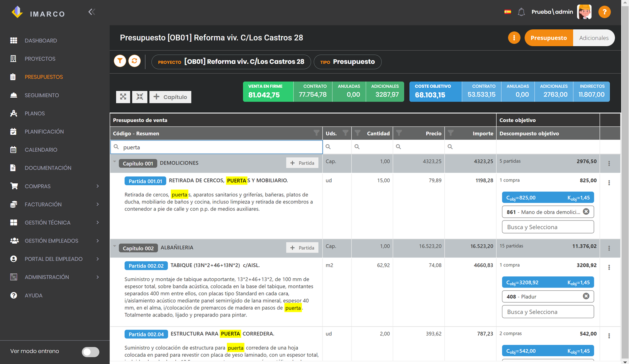The width and height of the screenshot is (629, 364).
Task: Open filter funnel for Importe column
Action: [x=451, y=133]
